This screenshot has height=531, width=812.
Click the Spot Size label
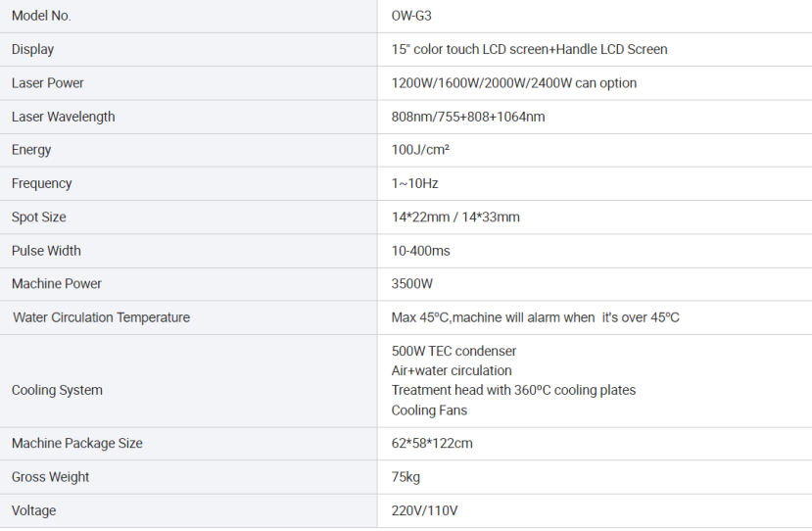[39, 217]
